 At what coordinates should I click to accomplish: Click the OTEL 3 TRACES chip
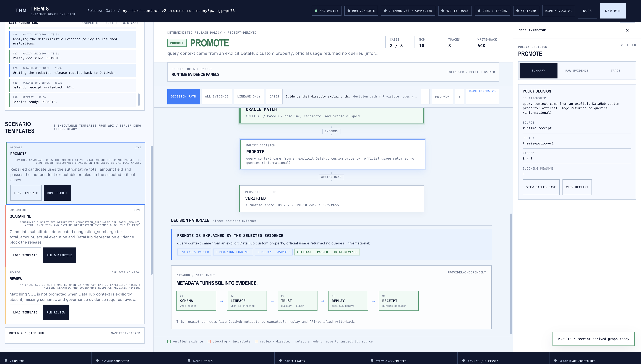[492, 11]
